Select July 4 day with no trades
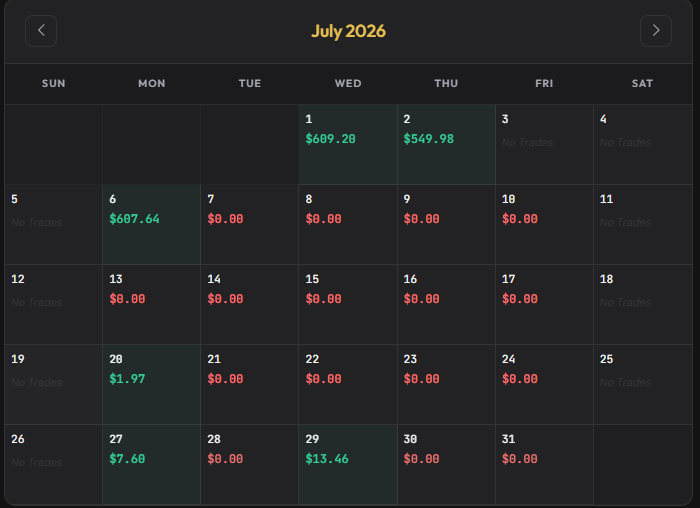Viewport: 700px width, 508px height. (643, 145)
